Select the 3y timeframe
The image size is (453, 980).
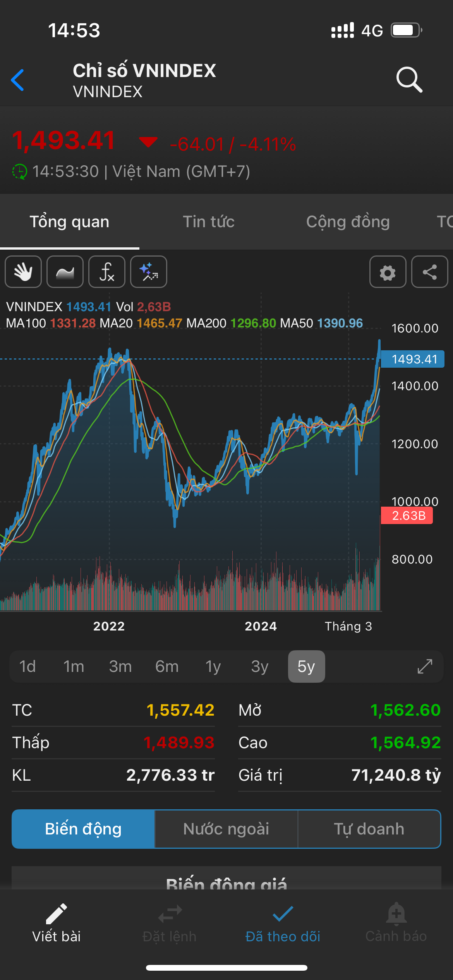pos(260,666)
